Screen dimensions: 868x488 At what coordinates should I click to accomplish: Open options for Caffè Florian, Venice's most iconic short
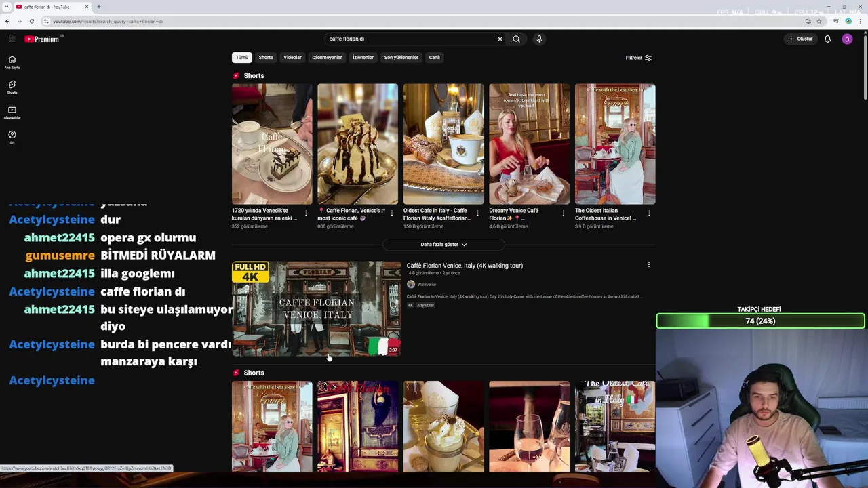click(x=391, y=213)
